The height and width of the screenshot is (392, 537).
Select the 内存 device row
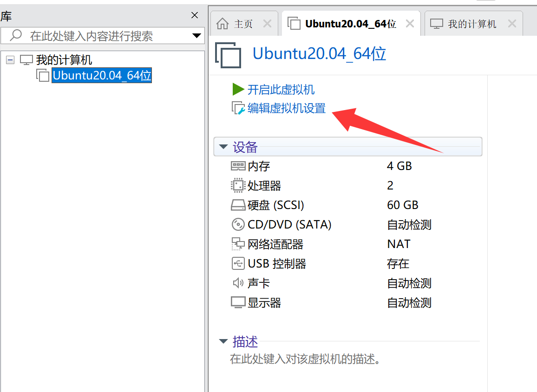click(x=347, y=166)
